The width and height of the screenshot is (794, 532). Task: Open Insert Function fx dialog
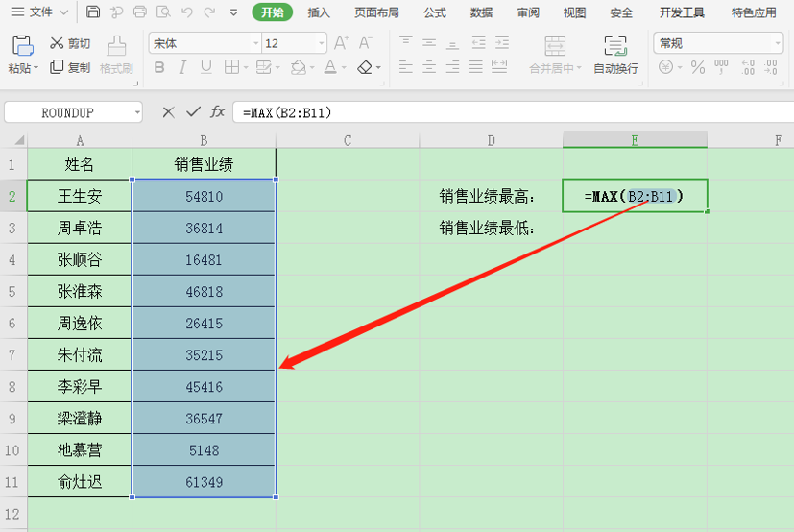[218, 112]
